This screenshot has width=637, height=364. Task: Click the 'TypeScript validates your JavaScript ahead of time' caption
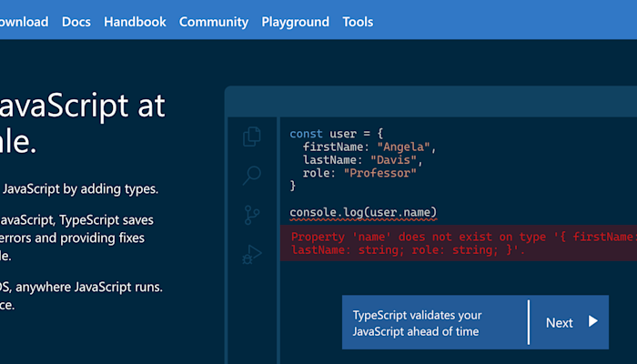click(417, 323)
